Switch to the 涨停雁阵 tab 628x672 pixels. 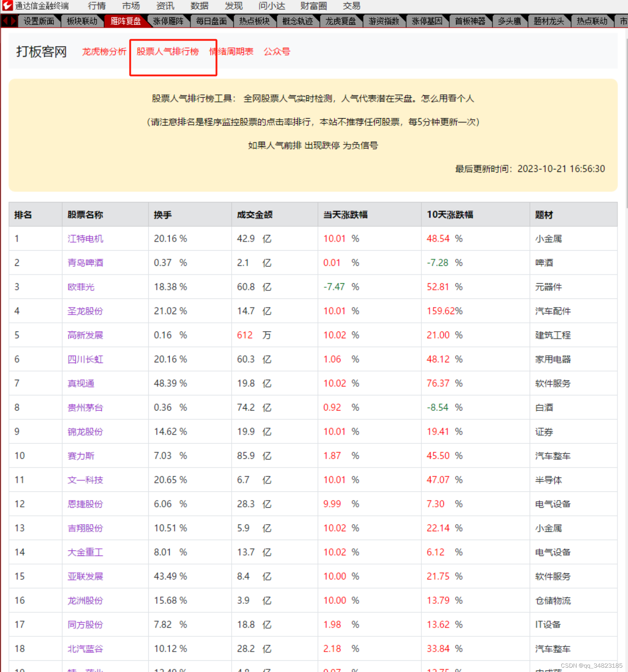(x=168, y=21)
